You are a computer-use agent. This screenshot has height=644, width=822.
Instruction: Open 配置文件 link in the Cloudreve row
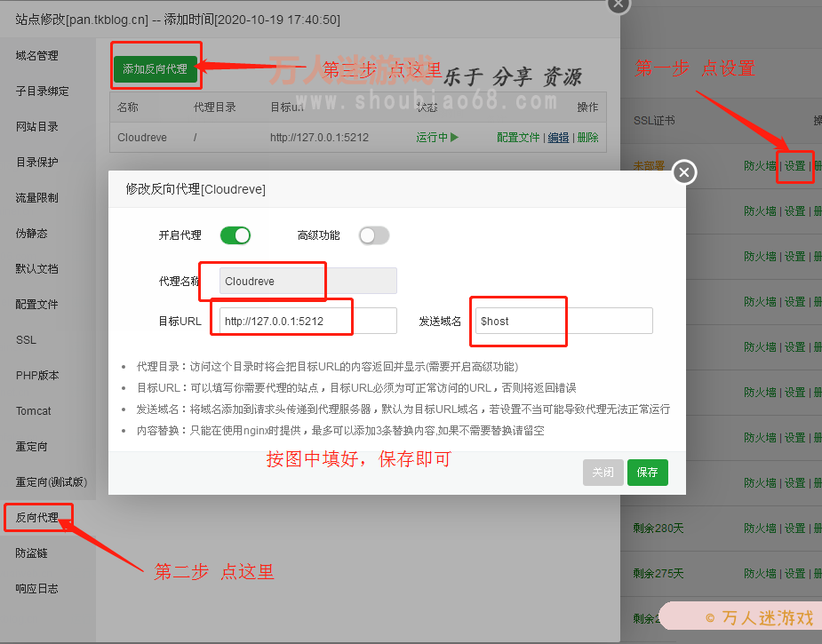517,138
